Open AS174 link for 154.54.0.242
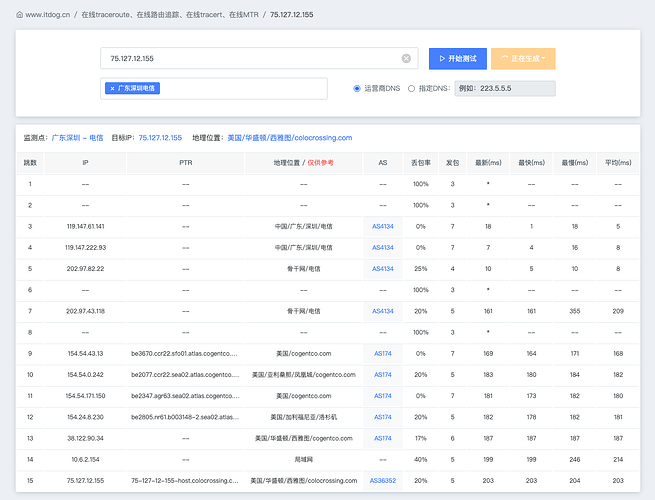 tap(383, 375)
